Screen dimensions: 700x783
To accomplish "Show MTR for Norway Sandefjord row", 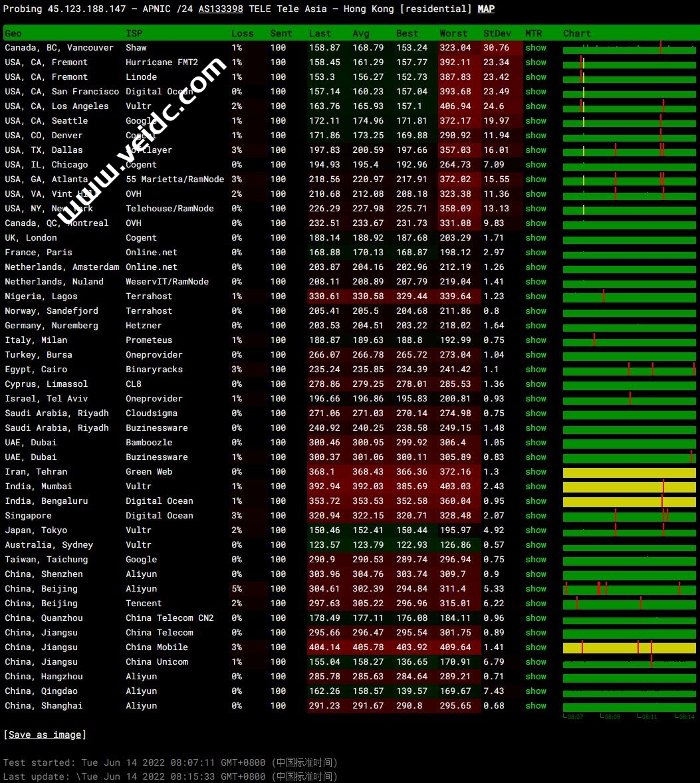I will (x=536, y=311).
